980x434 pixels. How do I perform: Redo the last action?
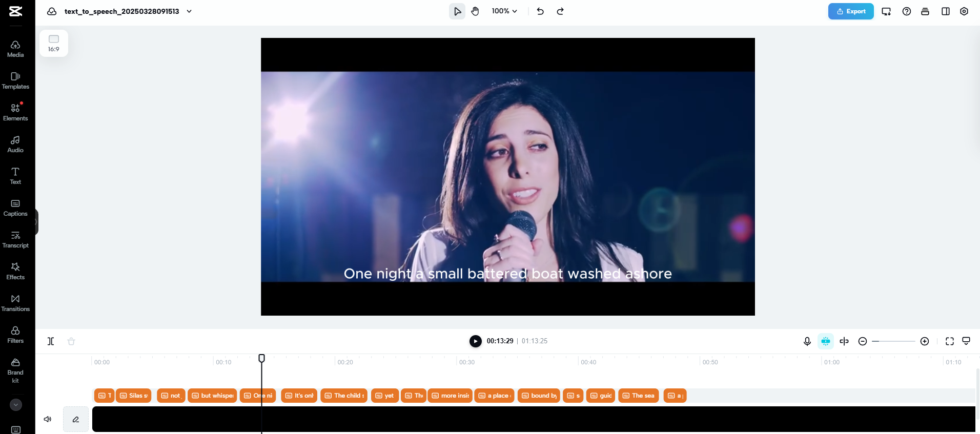pyautogui.click(x=560, y=11)
